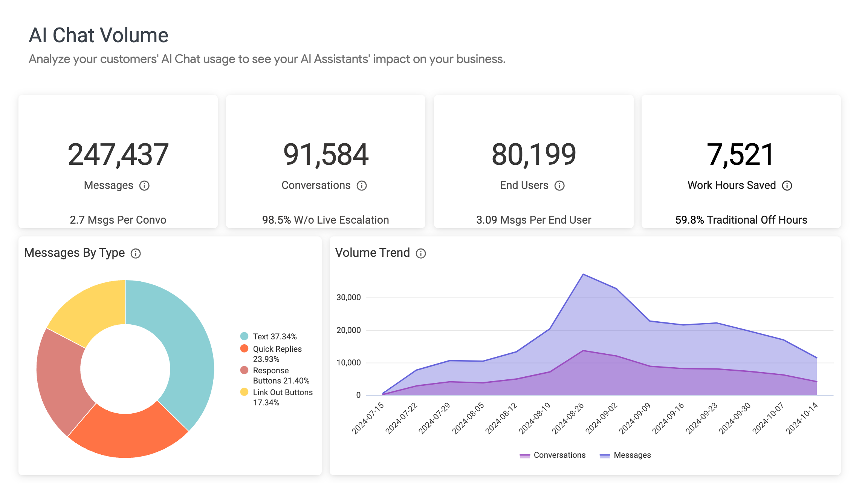
Task: Open the Conversations info icon
Action: pyautogui.click(x=362, y=186)
